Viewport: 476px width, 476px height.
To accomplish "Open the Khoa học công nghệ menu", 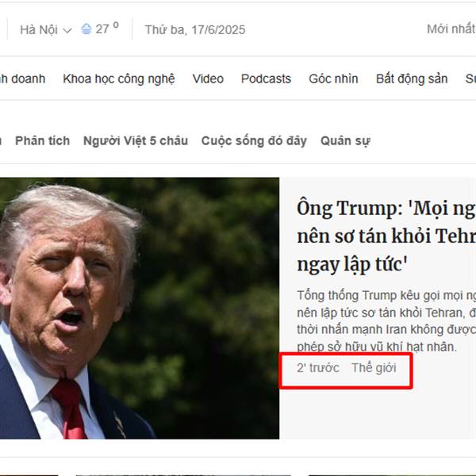I will click(119, 79).
